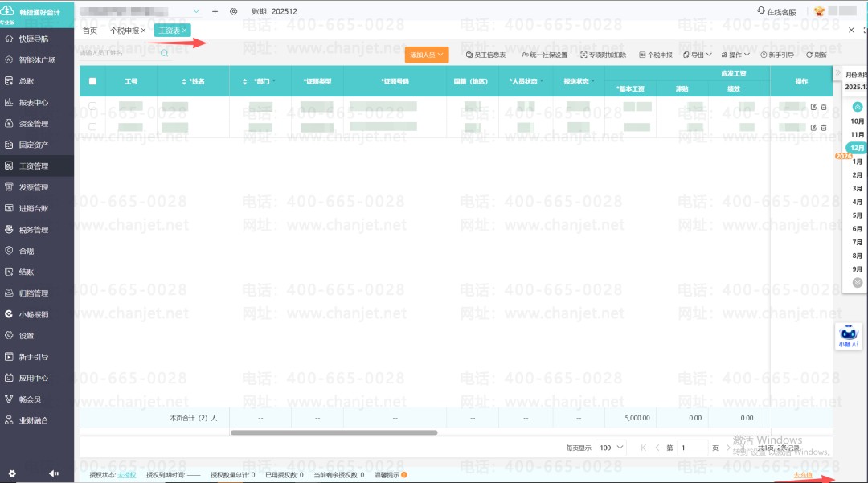Close the 个税申报 tab
Viewport: 868px width, 483px height.
(x=143, y=31)
